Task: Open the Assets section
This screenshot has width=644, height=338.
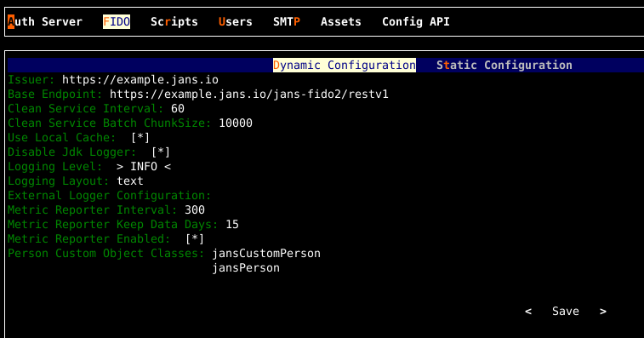Action: pos(341,22)
